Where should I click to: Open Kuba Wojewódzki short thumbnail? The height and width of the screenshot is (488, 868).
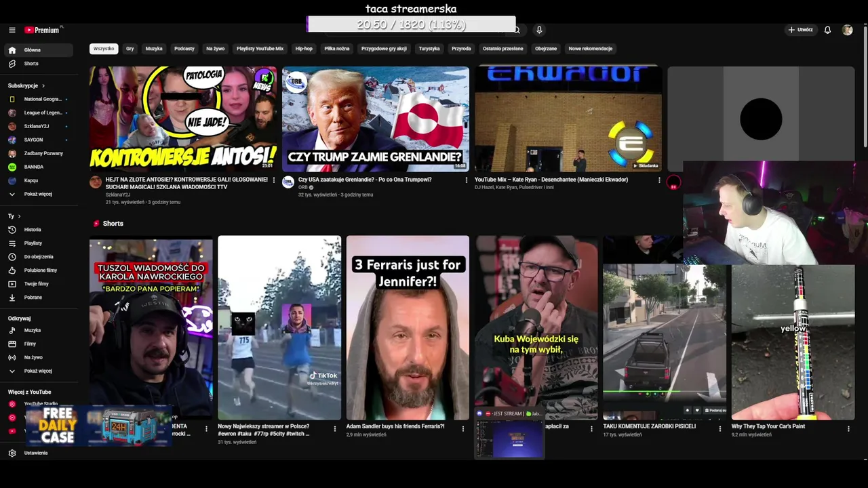tap(536, 328)
